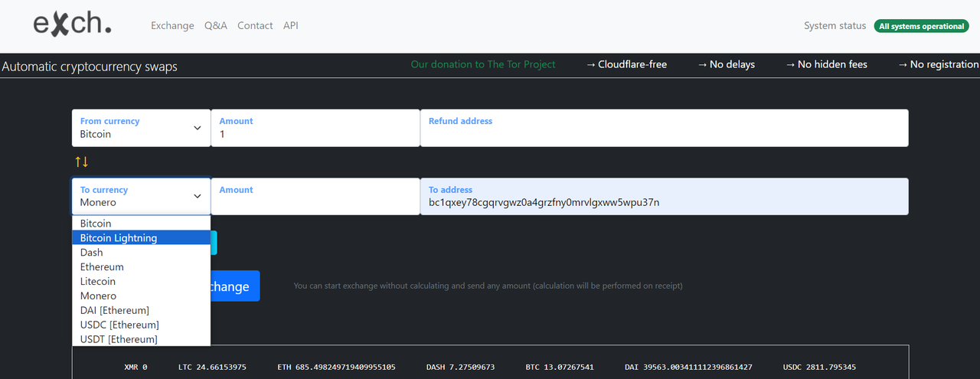Click the DASH 7.27509673 reserve
Image resolution: width=980 pixels, height=379 pixels.
coord(460,368)
